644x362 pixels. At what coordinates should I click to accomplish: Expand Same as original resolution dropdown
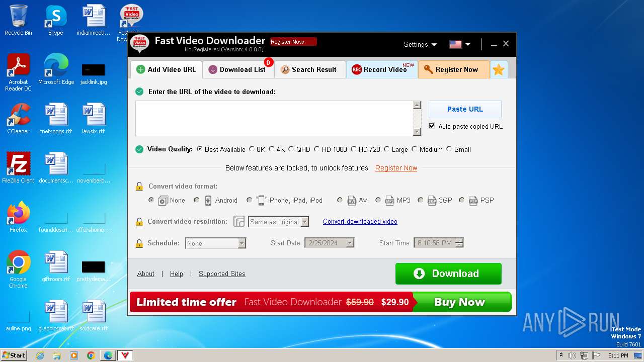tap(304, 222)
